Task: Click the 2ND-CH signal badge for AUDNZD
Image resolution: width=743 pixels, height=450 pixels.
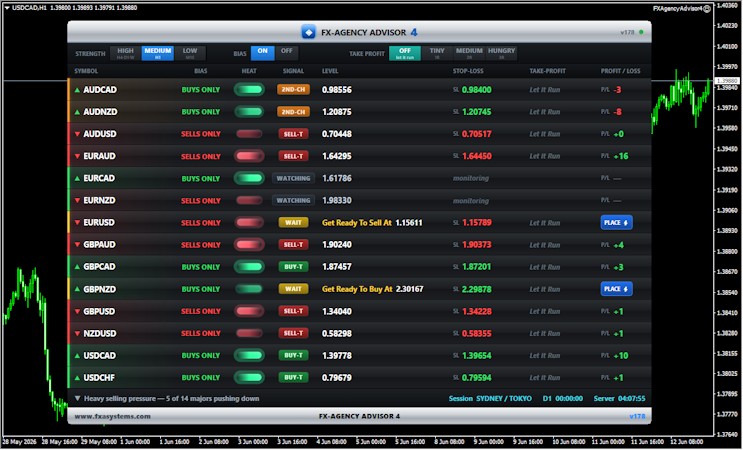Action: [x=293, y=112]
